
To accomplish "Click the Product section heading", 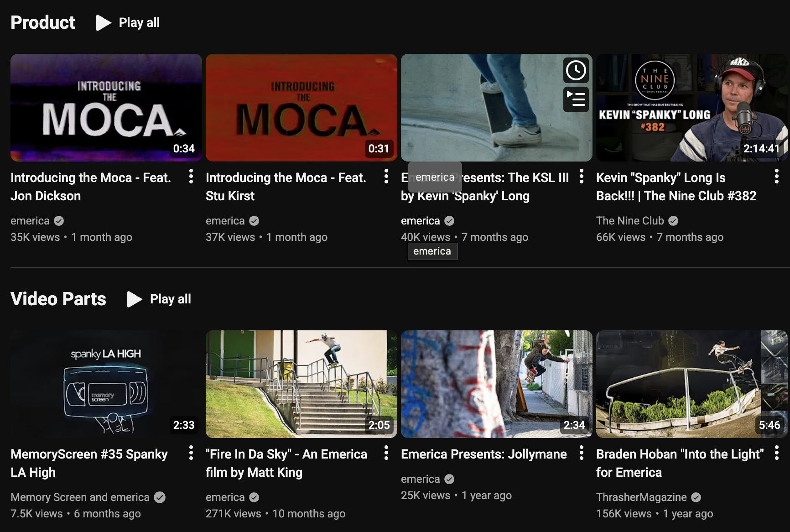I will pos(43,22).
